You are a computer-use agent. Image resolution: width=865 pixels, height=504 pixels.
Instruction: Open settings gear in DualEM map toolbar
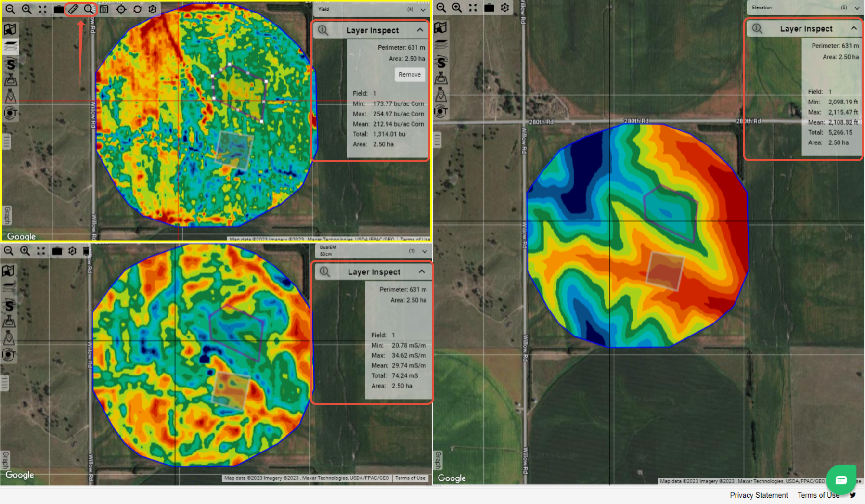tap(72, 251)
